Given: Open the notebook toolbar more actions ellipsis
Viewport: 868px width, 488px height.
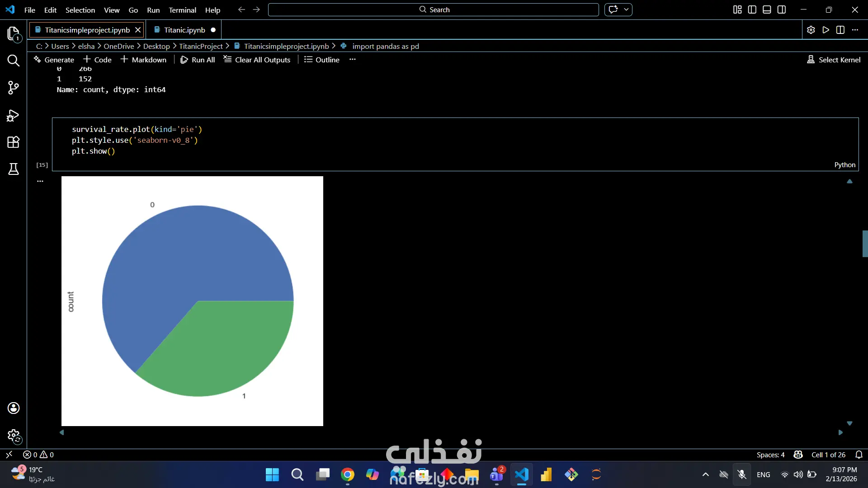Looking at the screenshot, I should click(353, 60).
